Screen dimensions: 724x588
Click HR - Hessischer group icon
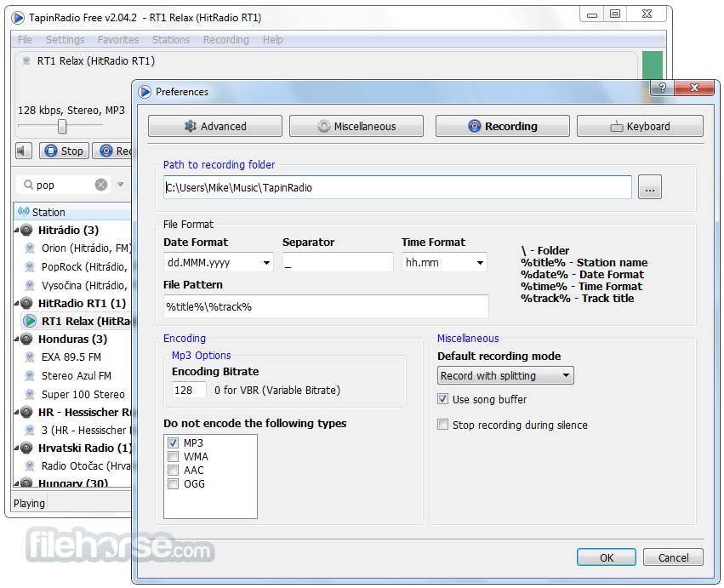(x=26, y=412)
